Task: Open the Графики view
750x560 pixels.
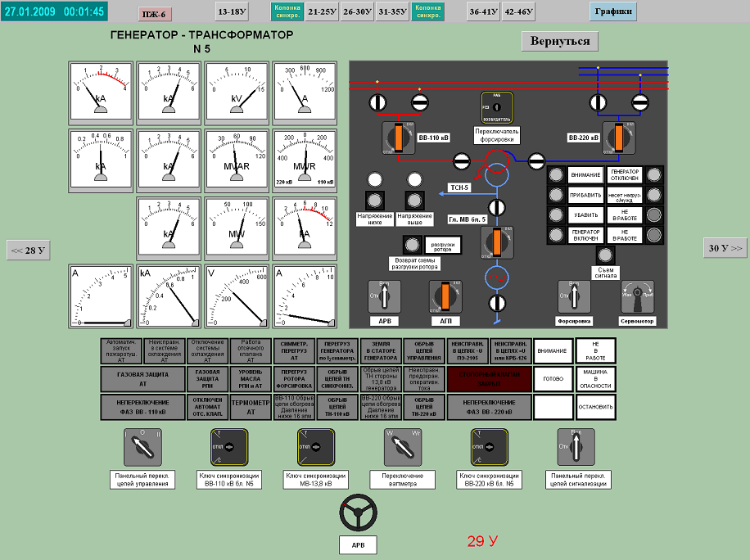Action: click(x=613, y=11)
